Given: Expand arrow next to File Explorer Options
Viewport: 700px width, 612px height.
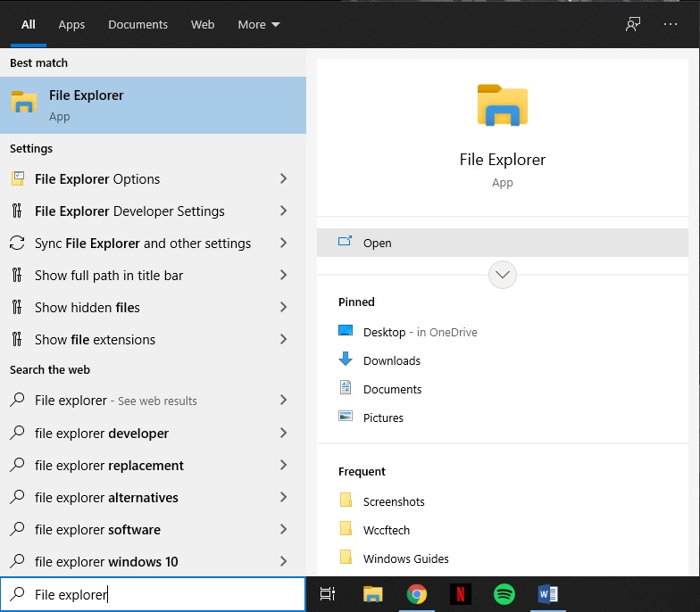Looking at the screenshot, I should pos(283,179).
